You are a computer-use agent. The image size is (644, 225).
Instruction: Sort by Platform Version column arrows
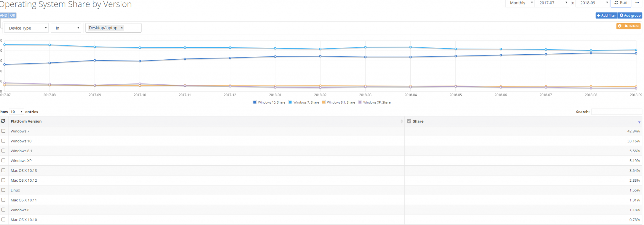[402, 121]
